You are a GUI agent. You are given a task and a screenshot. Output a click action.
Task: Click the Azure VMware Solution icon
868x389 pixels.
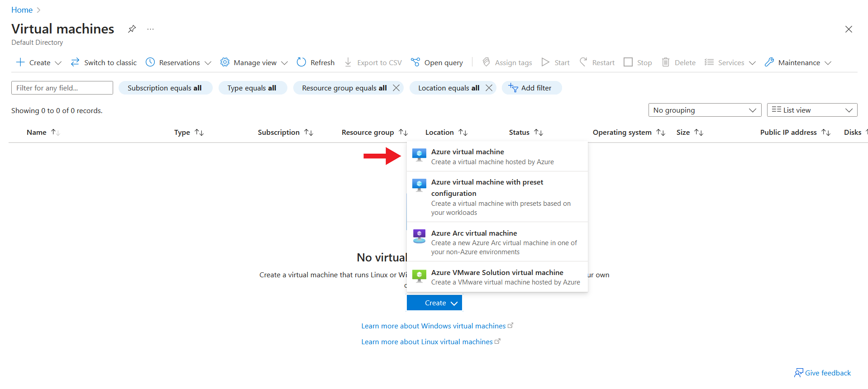[x=420, y=275]
